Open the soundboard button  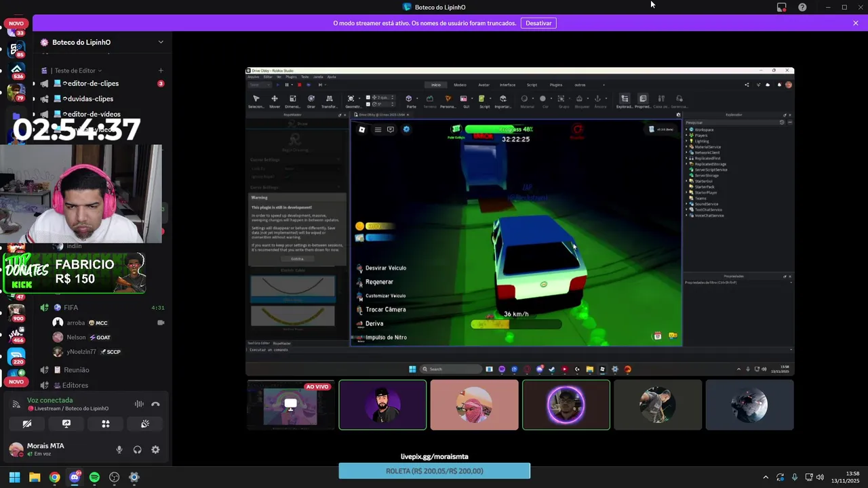[x=145, y=424]
